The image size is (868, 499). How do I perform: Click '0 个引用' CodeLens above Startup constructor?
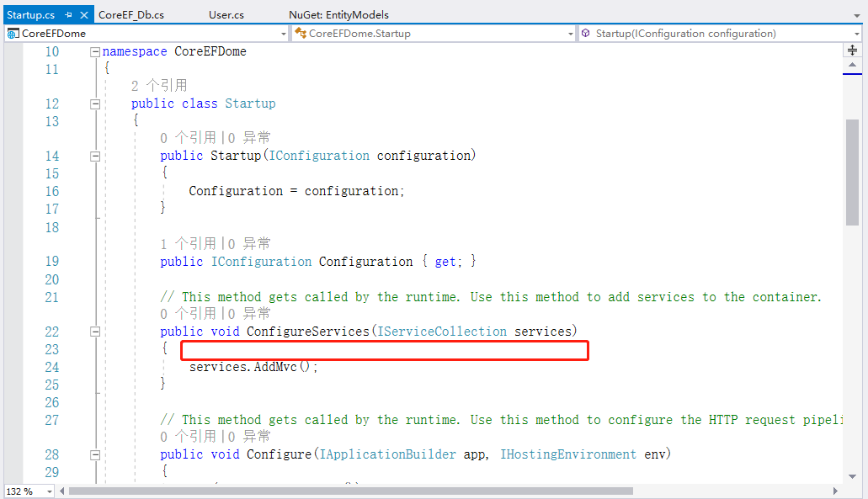pyautogui.click(x=189, y=138)
